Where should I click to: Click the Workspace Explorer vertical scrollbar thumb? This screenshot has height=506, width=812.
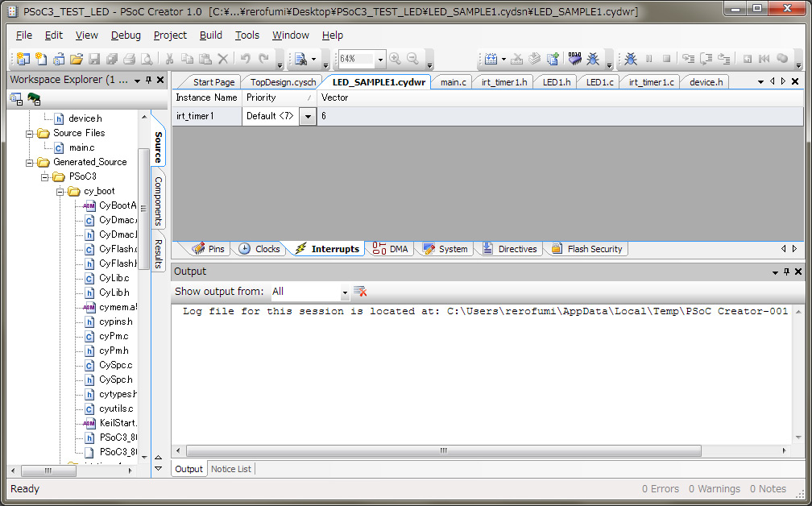(144, 208)
